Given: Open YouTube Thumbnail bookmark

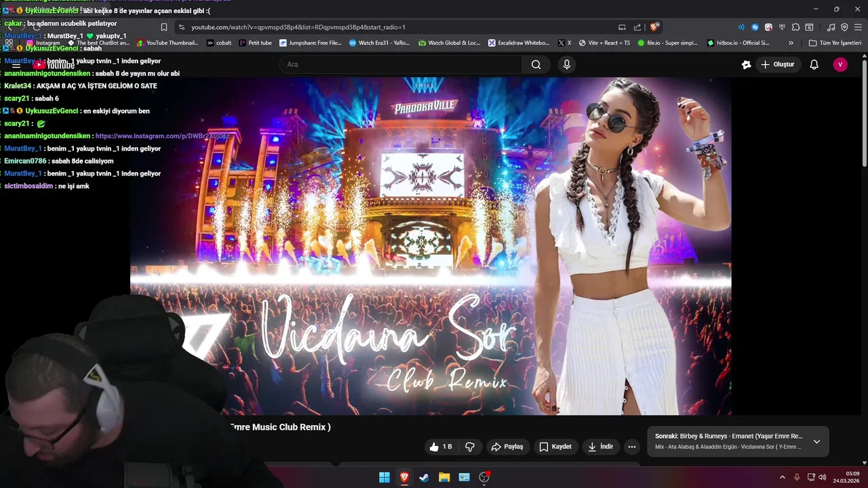Looking at the screenshot, I should point(167,43).
